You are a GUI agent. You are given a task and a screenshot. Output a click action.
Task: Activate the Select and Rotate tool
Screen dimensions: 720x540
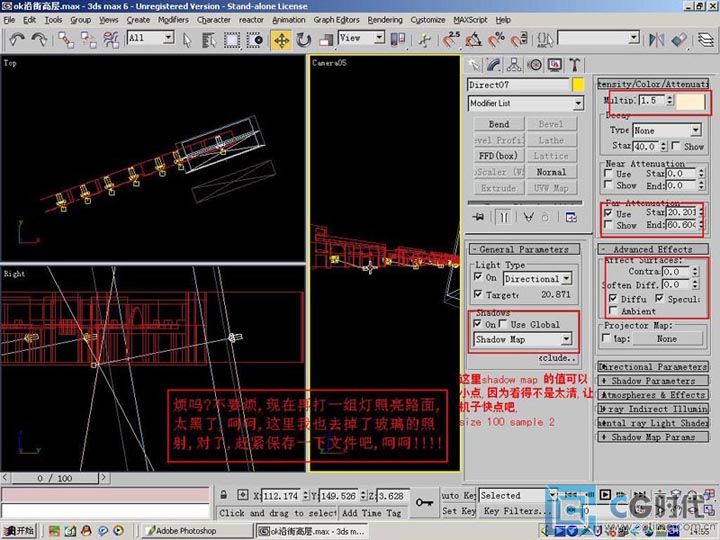point(304,40)
